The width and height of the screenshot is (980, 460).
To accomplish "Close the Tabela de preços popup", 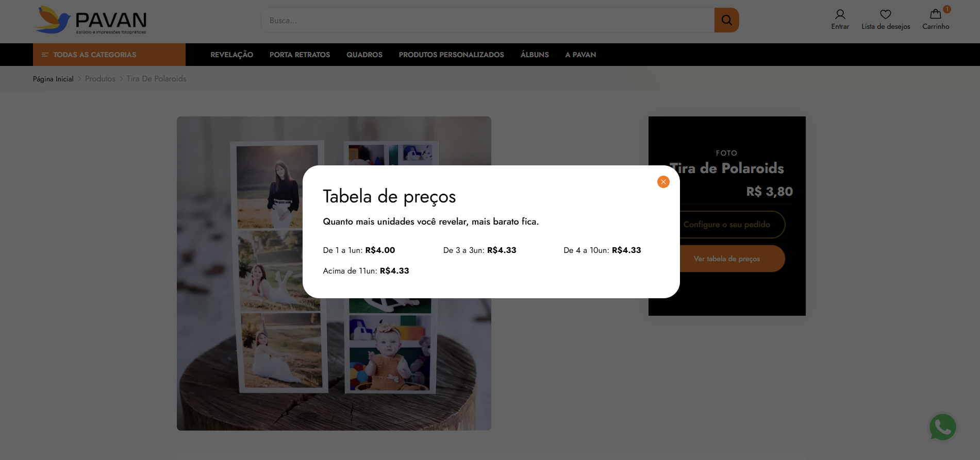I will click(663, 182).
